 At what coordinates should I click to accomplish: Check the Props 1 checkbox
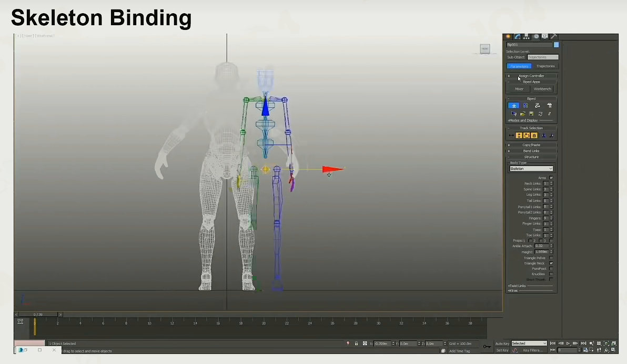tap(530, 241)
